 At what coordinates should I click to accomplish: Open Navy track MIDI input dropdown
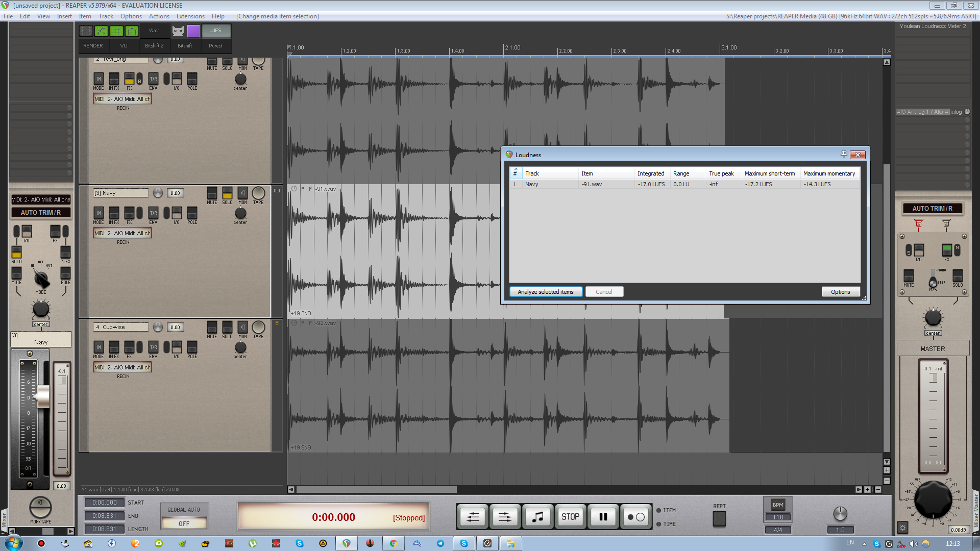(x=122, y=233)
